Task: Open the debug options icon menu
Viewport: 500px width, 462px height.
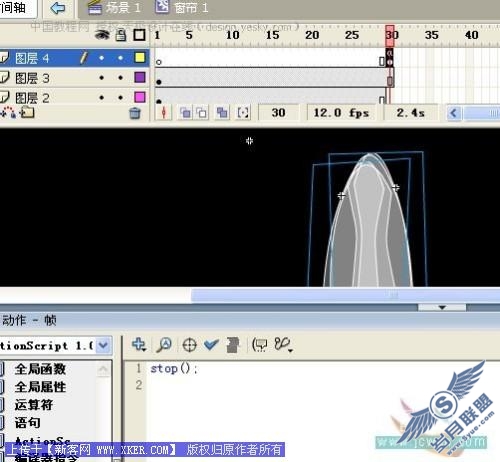Action: [283, 345]
